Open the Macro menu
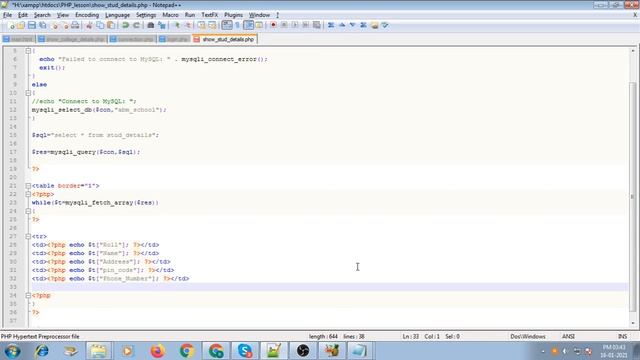The width and height of the screenshot is (640, 360). pos(170,15)
